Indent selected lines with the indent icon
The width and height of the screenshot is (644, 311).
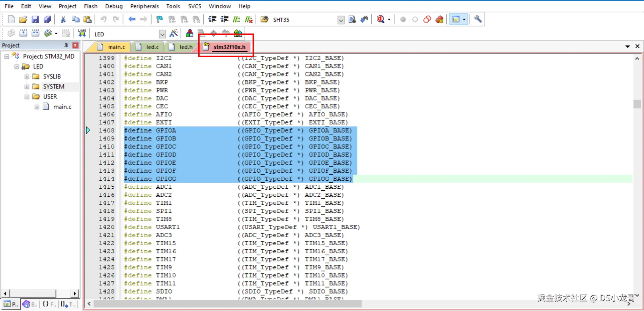pyautogui.click(x=212, y=19)
